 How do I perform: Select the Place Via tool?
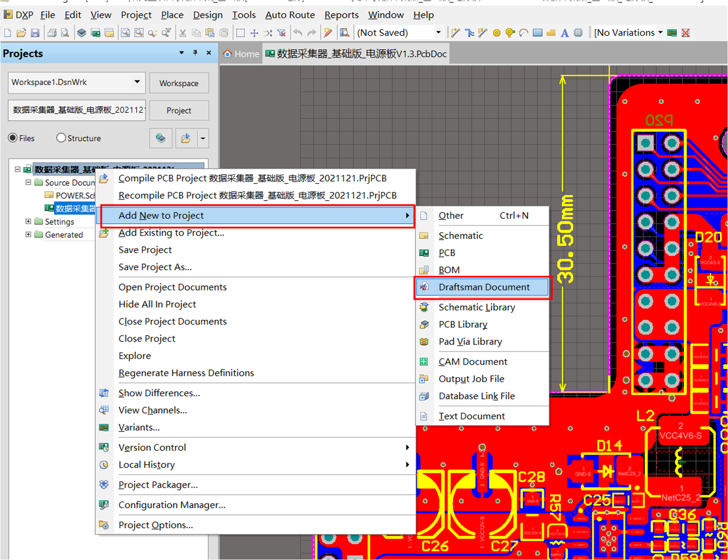pyautogui.click(x=509, y=32)
